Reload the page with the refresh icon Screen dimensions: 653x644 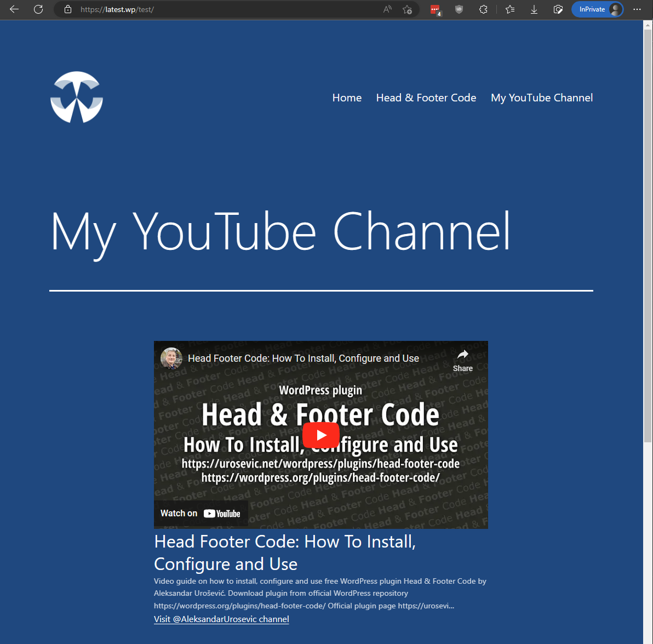tap(38, 9)
